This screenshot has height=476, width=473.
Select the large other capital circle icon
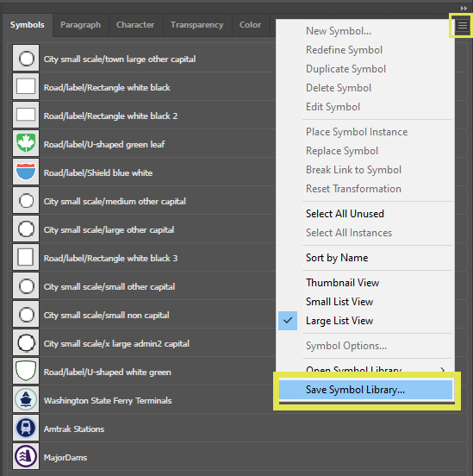[x=26, y=229]
